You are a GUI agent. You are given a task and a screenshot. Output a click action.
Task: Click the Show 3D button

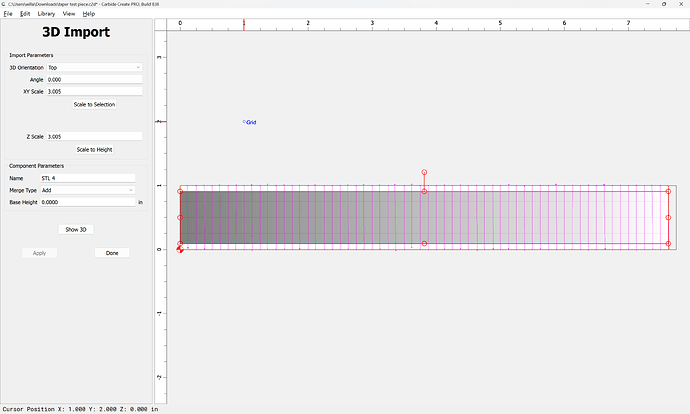(x=76, y=229)
